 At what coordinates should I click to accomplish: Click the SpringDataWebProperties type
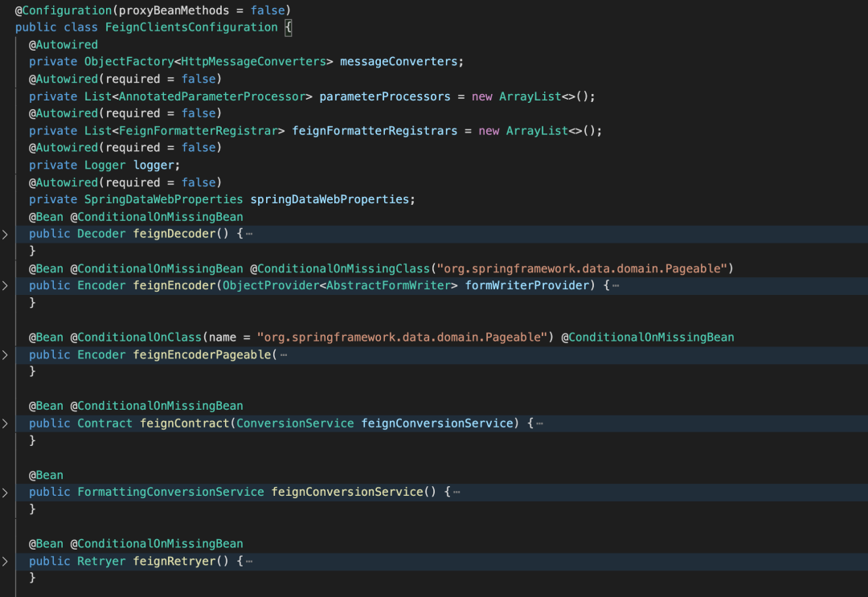tap(163, 199)
